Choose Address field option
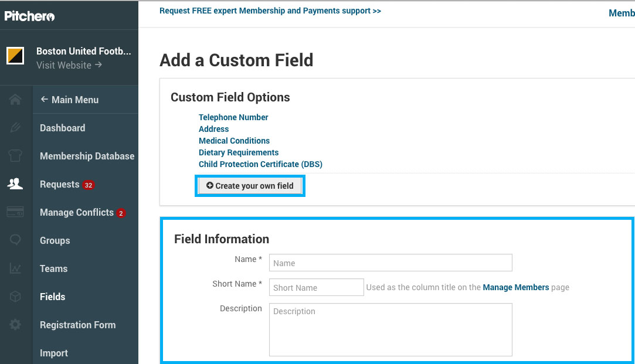This screenshot has width=635, height=364. click(214, 129)
